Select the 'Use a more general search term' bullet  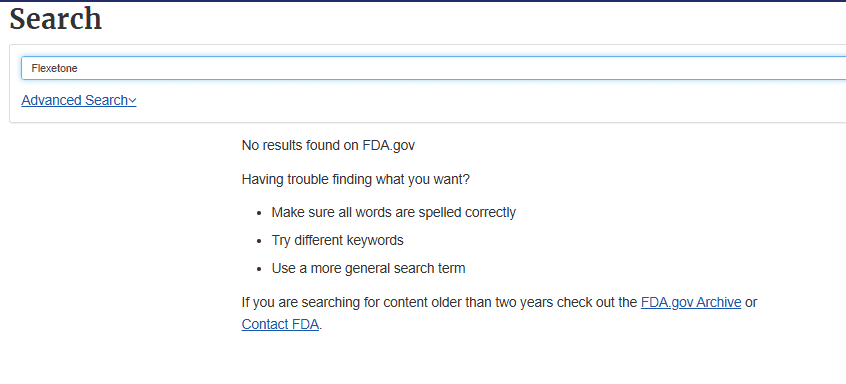(x=368, y=268)
